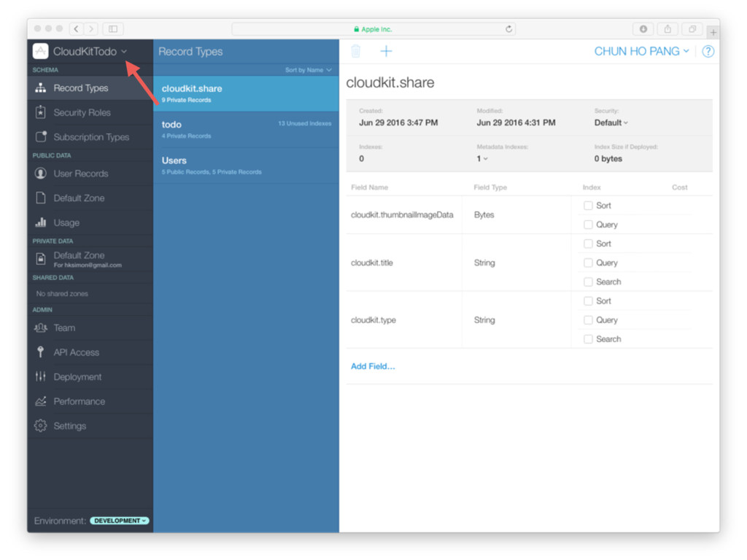Toggle the Safari sidebar button
The height and width of the screenshot is (560, 747).
point(113,29)
